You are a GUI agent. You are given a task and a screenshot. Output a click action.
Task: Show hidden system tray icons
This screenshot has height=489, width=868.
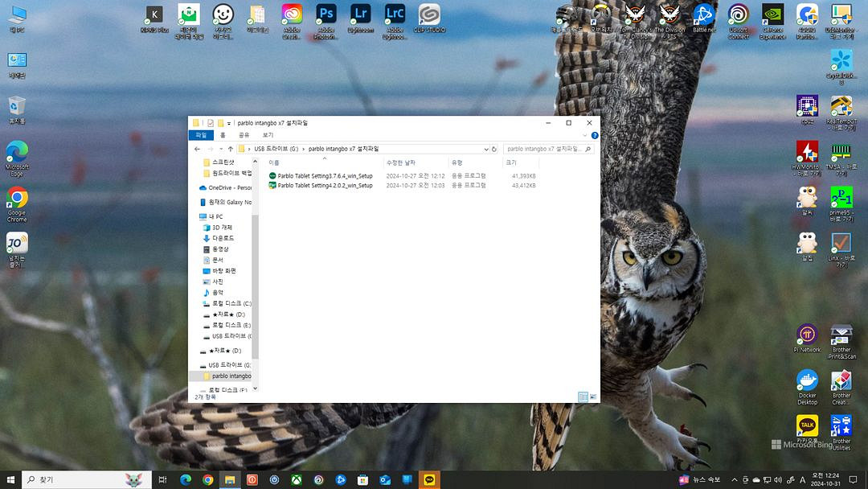point(734,479)
